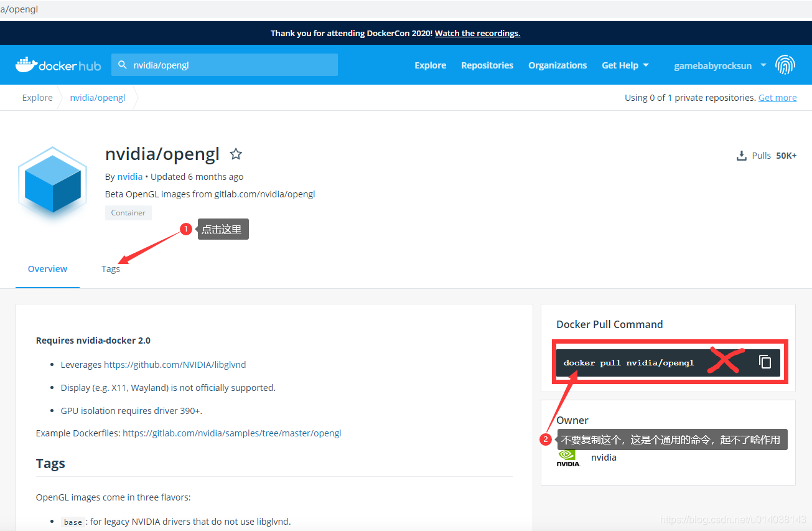This screenshot has width=812, height=531.
Task: Open the Watch the recordings link
Action: click(477, 33)
